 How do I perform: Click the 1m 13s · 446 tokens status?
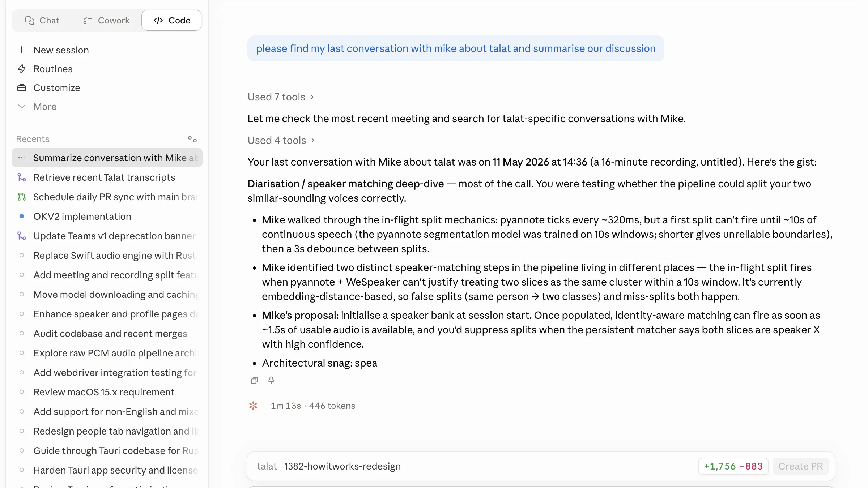[x=313, y=406]
